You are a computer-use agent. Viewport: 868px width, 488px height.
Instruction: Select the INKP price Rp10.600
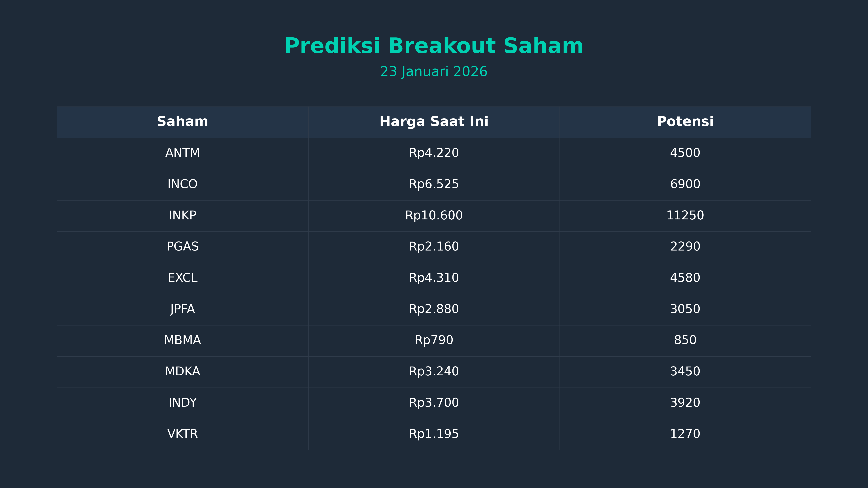434,216
